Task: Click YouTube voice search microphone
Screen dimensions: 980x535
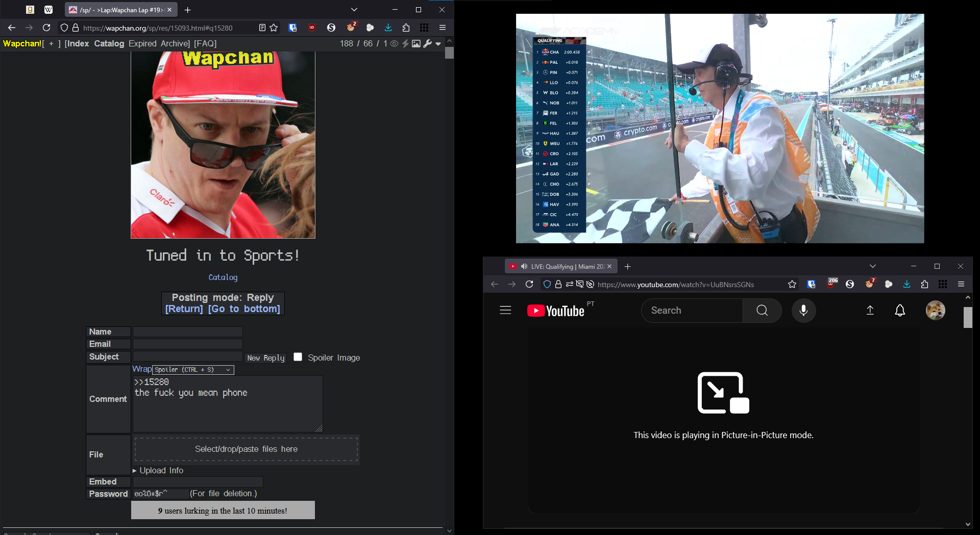Action: (803, 311)
